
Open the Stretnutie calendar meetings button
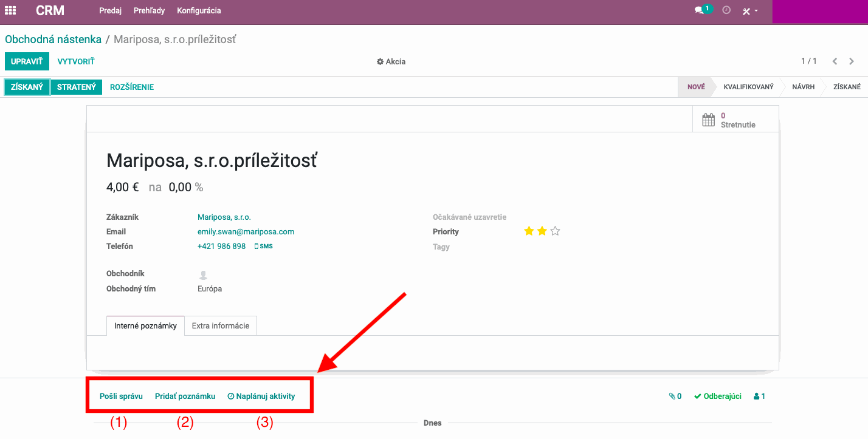[735, 120]
